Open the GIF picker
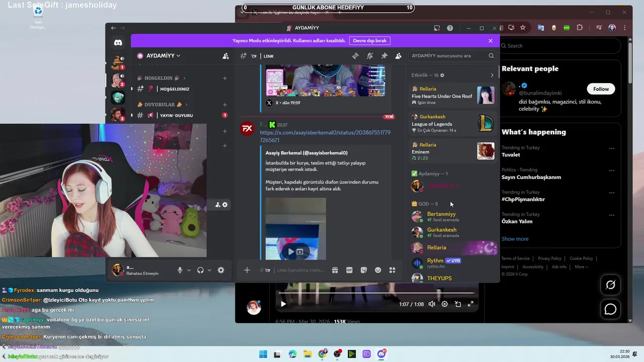The width and height of the screenshot is (644, 362). [x=349, y=270]
